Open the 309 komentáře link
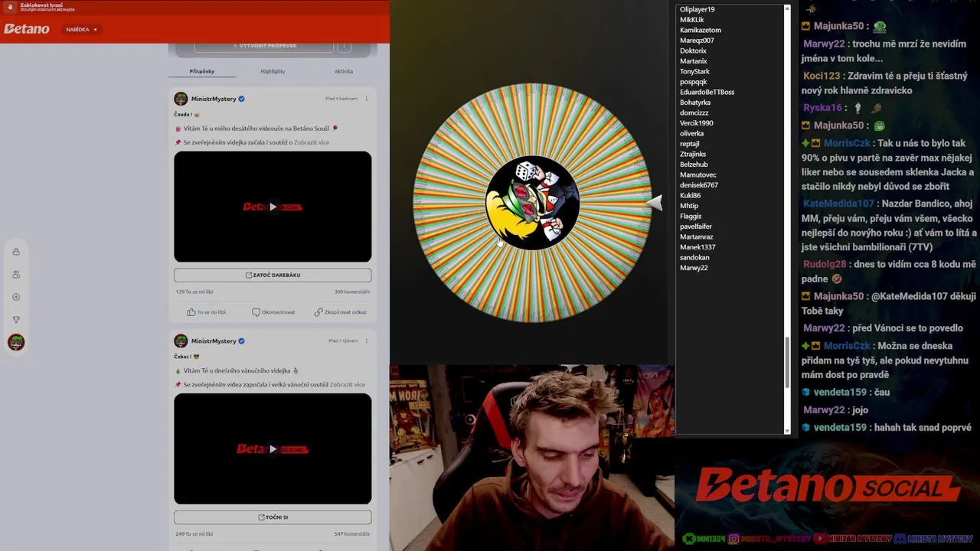The height and width of the screenshot is (551, 980). [352, 292]
